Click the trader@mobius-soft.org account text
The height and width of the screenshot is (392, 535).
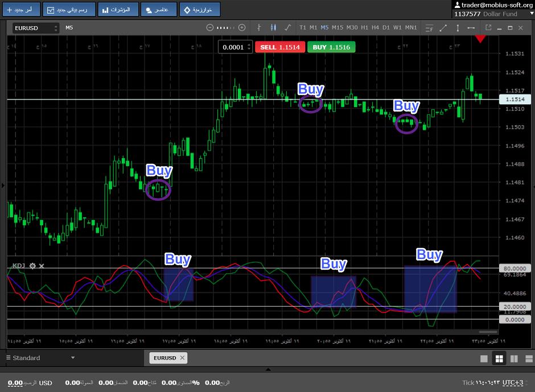[x=497, y=5]
